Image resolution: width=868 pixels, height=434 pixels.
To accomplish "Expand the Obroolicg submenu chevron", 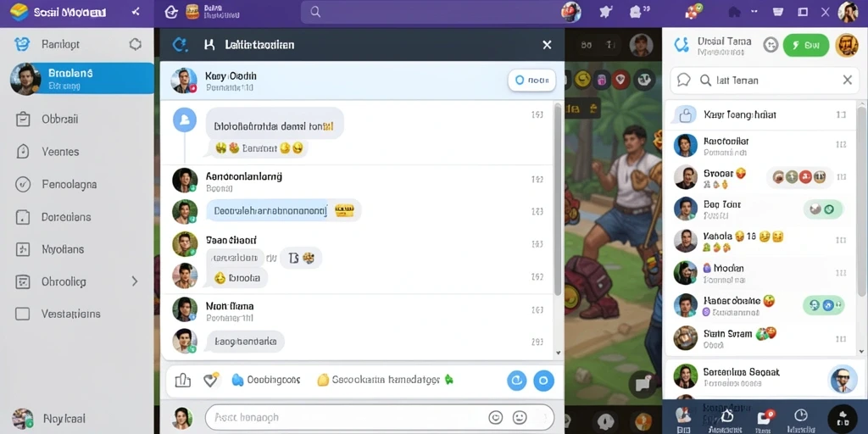I will [135, 281].
